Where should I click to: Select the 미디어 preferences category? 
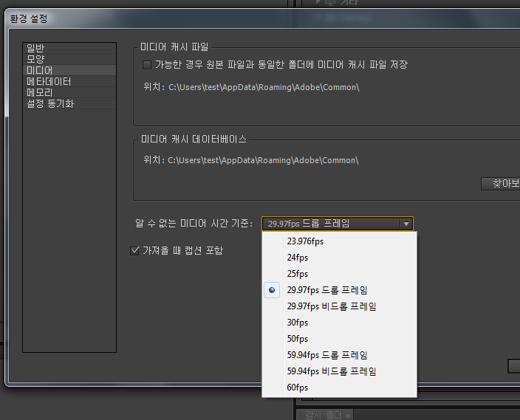(69, 70)
